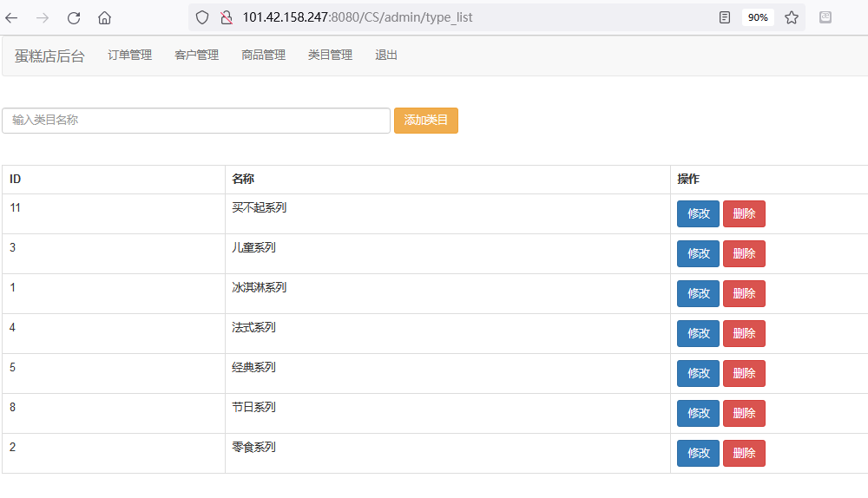Toggle reader view icon in address bar

pyautogui.click(x=725, y=17)
